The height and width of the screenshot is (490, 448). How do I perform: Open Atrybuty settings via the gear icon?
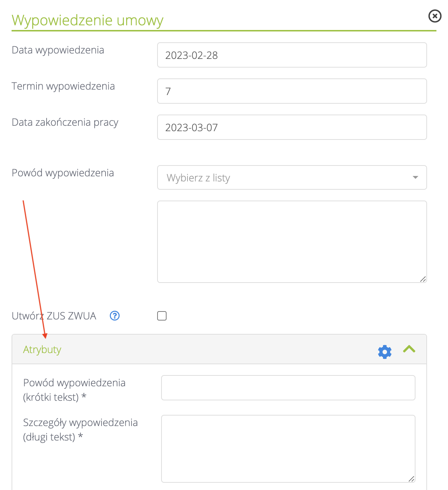click(384, 352)
